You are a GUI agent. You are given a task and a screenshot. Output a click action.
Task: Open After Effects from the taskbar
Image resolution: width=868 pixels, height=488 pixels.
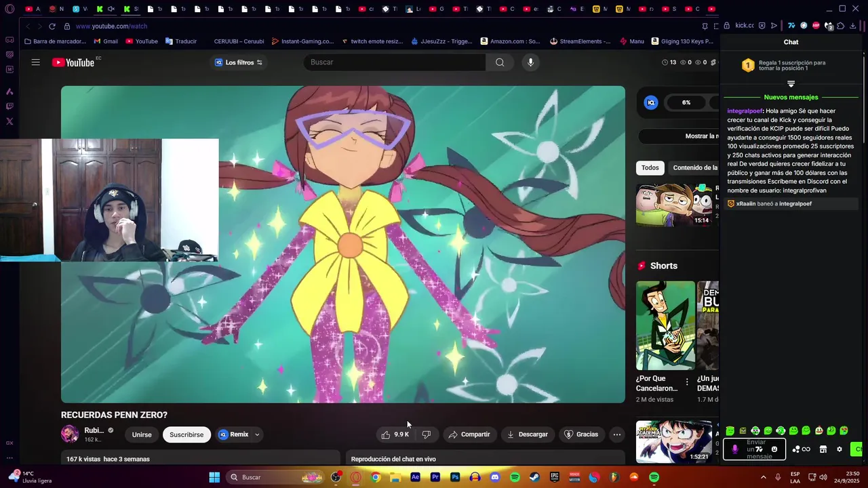(415, 477)
